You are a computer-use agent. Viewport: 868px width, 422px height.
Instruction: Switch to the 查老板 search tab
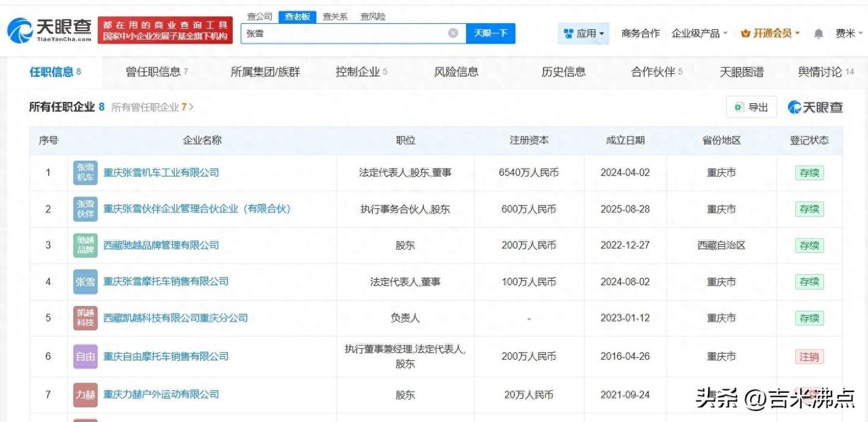coord(298,16)
